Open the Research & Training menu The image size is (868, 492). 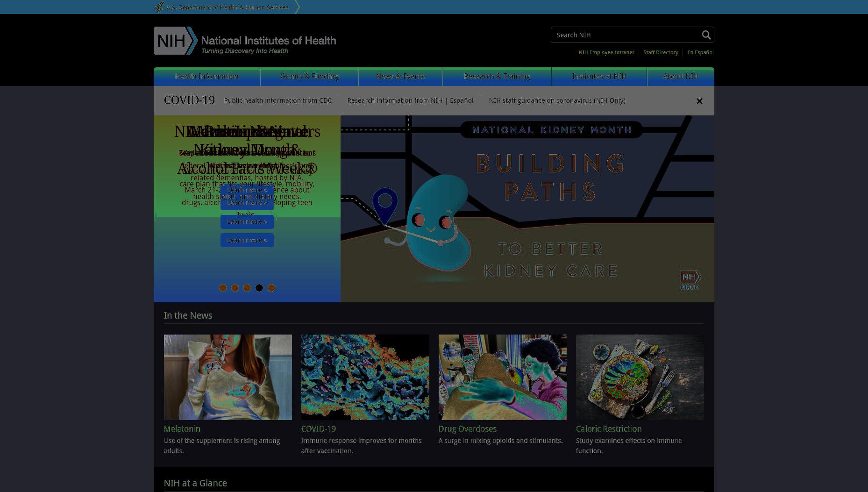497,77
